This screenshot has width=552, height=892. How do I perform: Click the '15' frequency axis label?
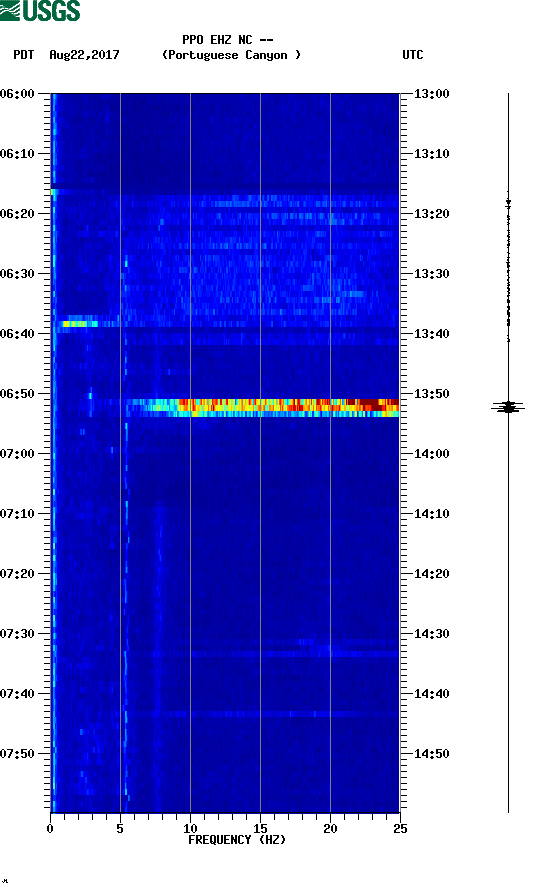260,829
